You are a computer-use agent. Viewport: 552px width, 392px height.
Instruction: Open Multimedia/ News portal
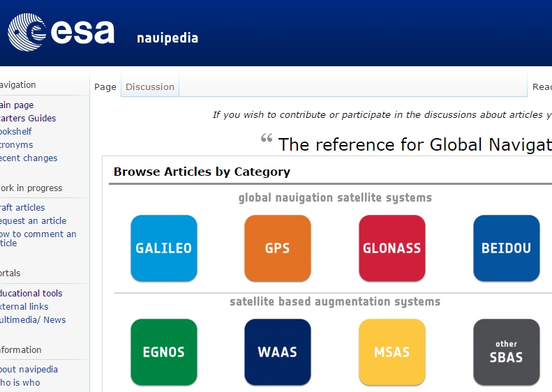33,320
